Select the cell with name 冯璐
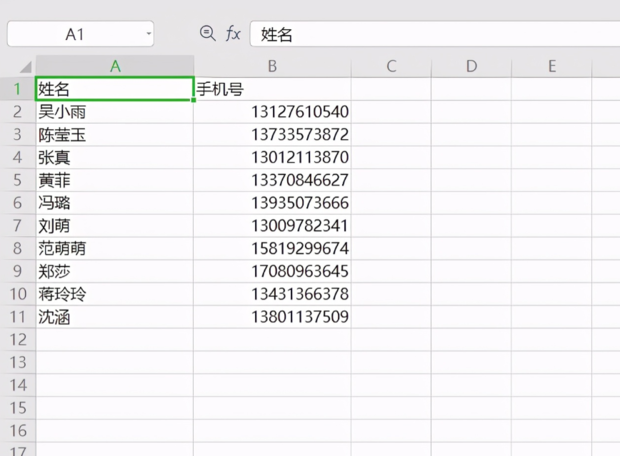620x456 pixels. coord(115,203)
